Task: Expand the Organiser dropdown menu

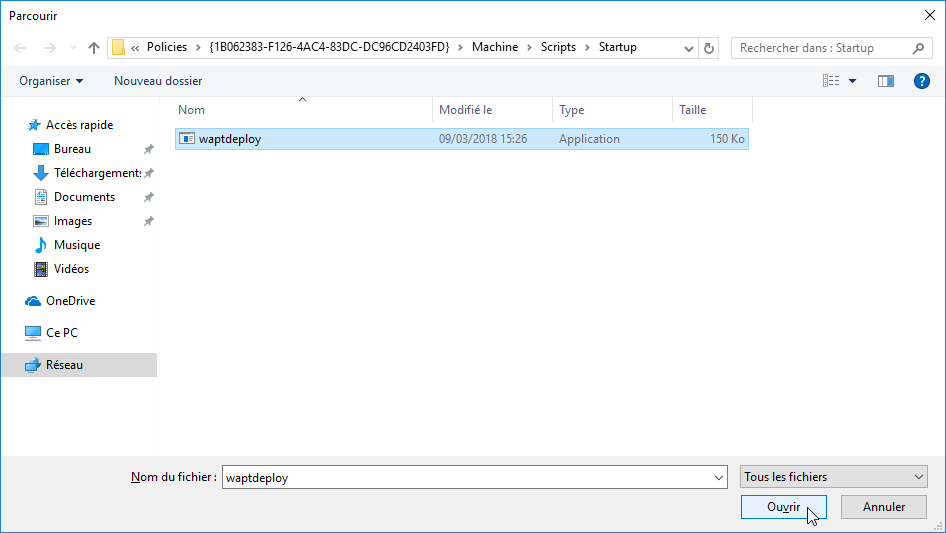Action: click(51, 81)
